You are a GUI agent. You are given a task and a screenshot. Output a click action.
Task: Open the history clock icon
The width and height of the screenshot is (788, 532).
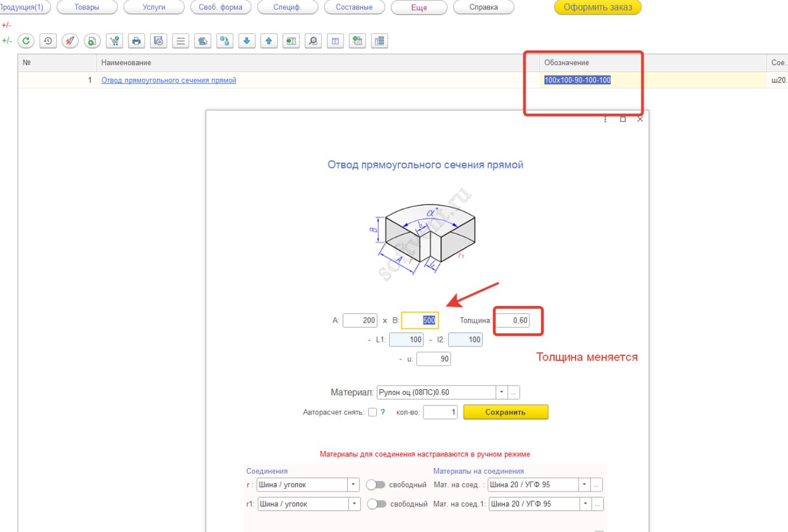tap(48, 41)
